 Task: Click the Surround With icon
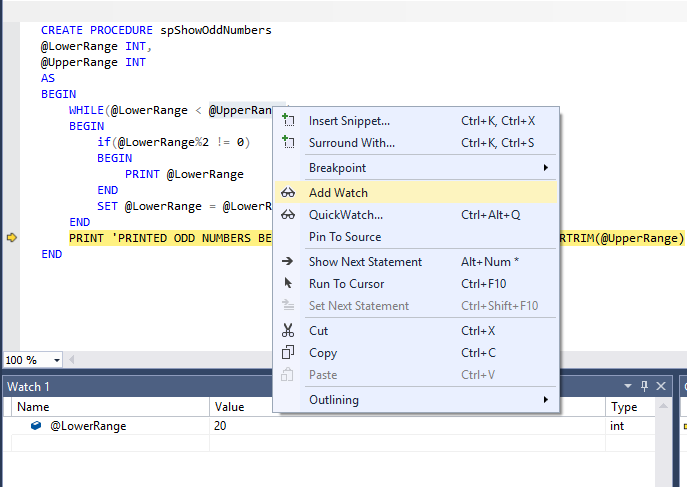click(288, 143)
